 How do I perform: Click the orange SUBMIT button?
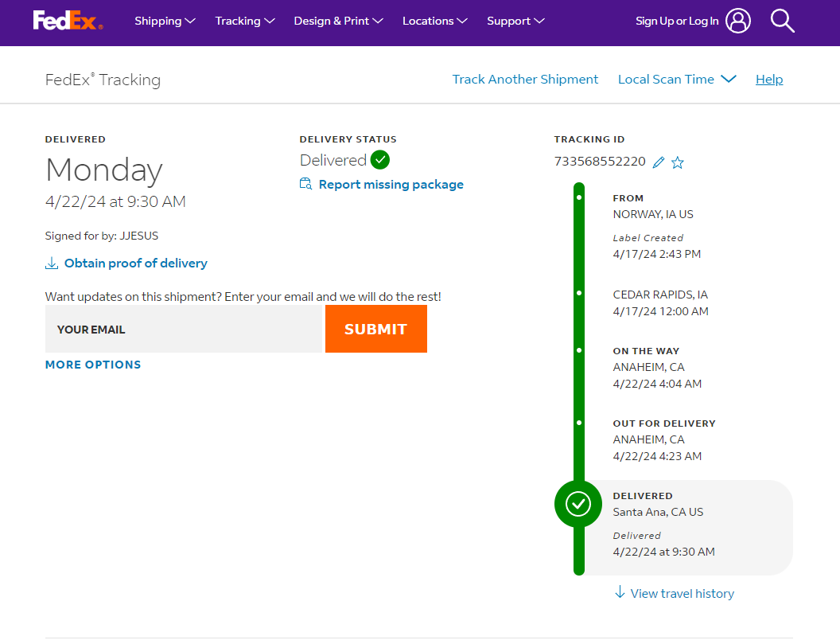376,329
